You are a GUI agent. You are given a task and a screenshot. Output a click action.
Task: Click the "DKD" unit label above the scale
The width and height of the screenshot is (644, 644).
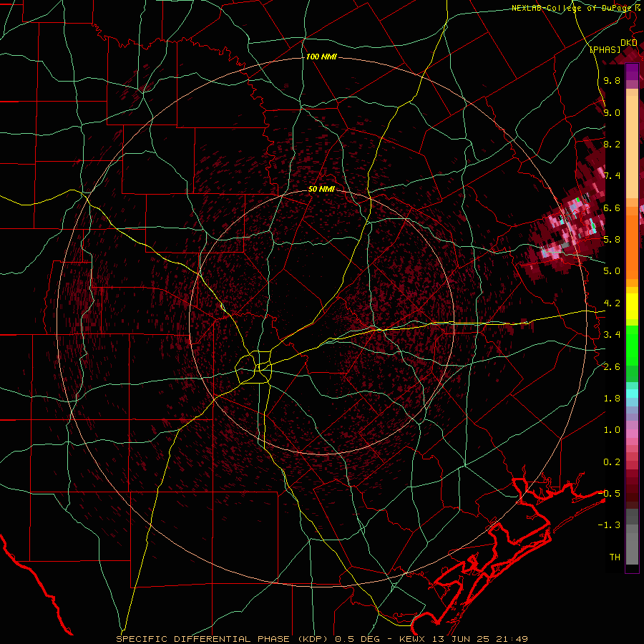[629, 43]
